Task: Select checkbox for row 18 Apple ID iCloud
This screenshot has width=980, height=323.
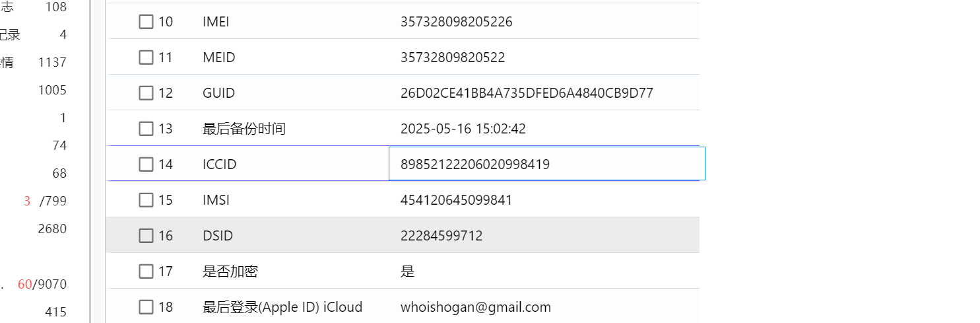Action: 146,307
